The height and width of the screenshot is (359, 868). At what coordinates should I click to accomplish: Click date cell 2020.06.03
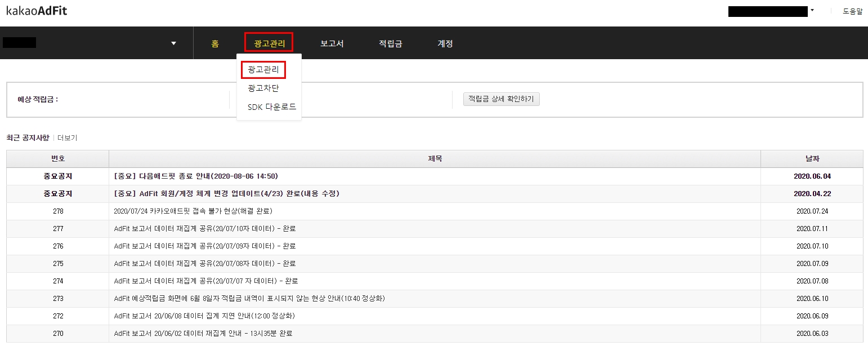pyautogui.click(x=812, y=334)
